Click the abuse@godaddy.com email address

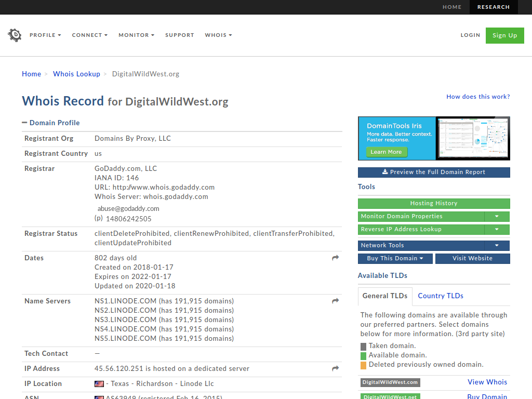coord(128,209)
